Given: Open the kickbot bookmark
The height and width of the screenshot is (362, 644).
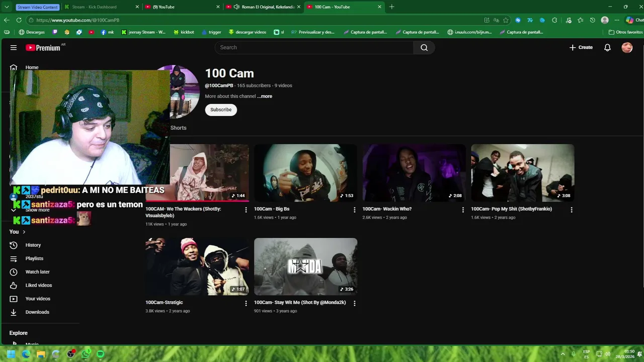Looking at the screenshot, I should tap(184, 32).
